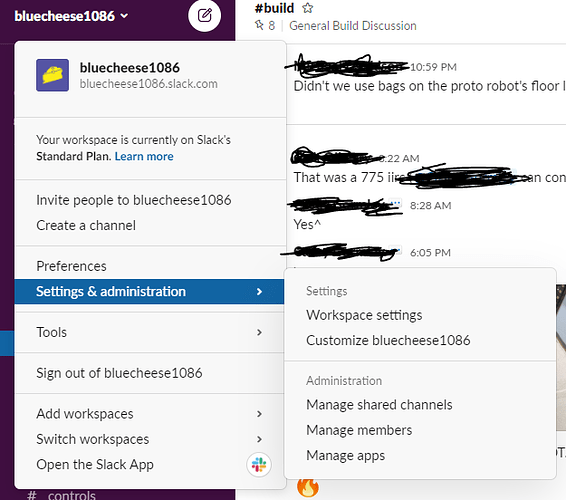Click the bluecheese1086 workspace cheese logo

click(52, 75)
